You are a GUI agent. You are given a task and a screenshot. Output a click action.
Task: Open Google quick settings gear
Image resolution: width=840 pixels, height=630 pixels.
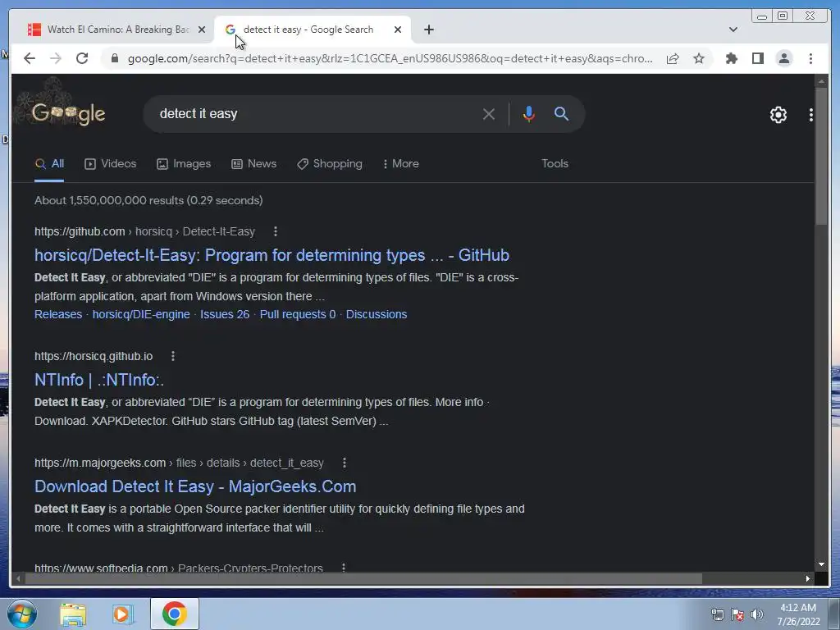pos(778,115)
